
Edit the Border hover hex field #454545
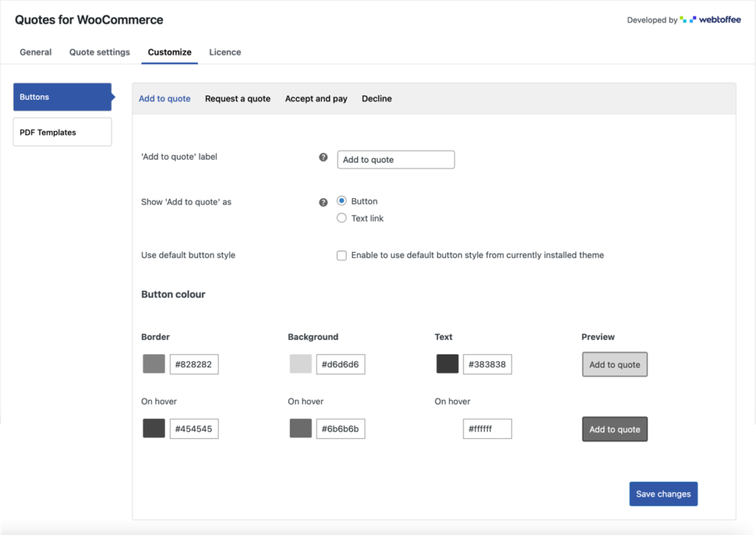(194, 429)
